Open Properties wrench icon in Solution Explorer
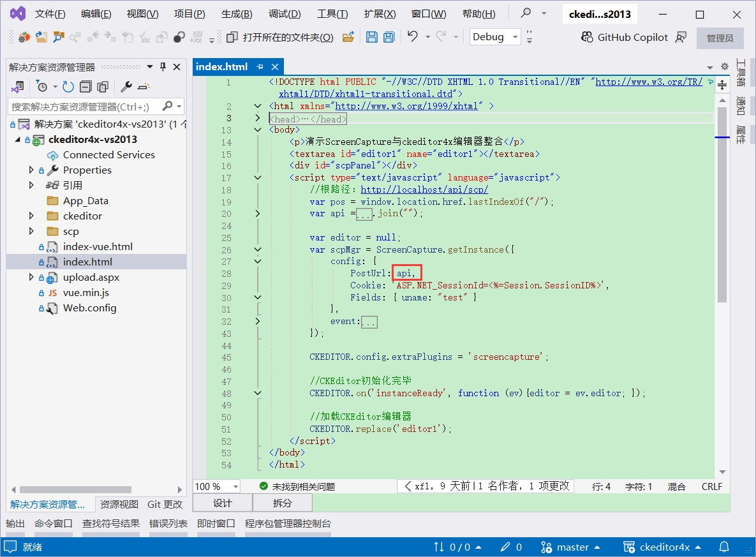 click(x=126, y=86)
